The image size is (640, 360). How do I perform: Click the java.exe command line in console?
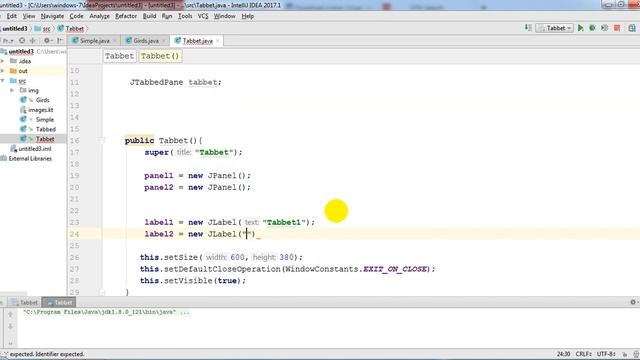click(x=106, y=312)
